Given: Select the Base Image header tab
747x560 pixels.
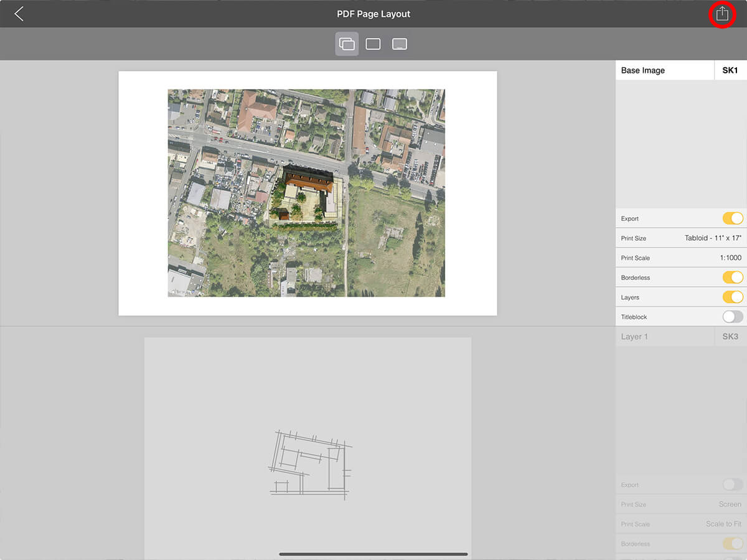Looking at the screenshot, I should point(664,70).
